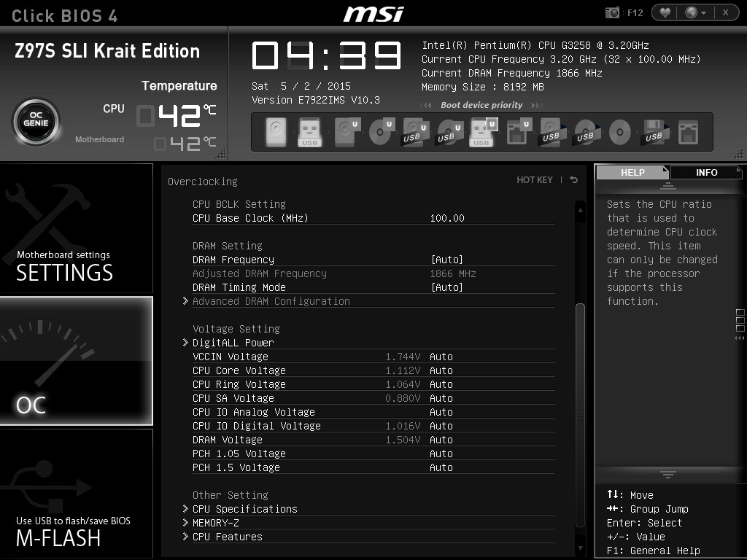Click the Memory Size : 8192 MB text
The image size is (747, 560).
pyautogui.click(x=483, y=87)
